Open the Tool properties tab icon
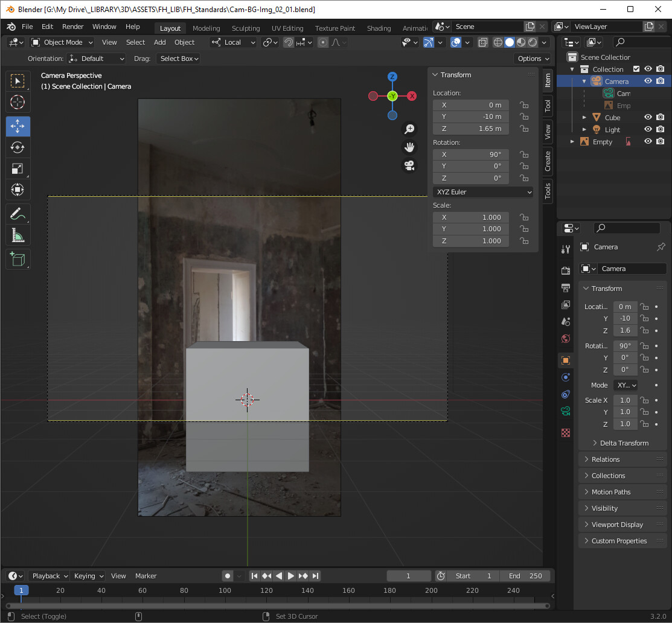The width and height of the screenshot is (672, 623). tap(566, 249)
